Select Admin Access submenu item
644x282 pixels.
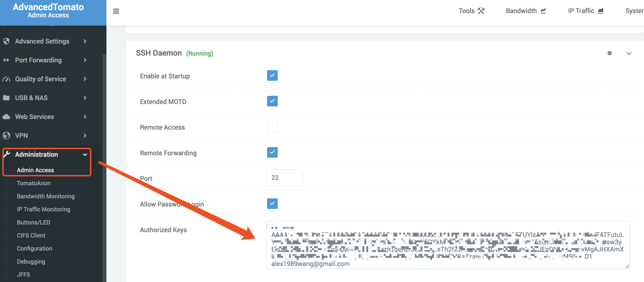coord(35,170)
